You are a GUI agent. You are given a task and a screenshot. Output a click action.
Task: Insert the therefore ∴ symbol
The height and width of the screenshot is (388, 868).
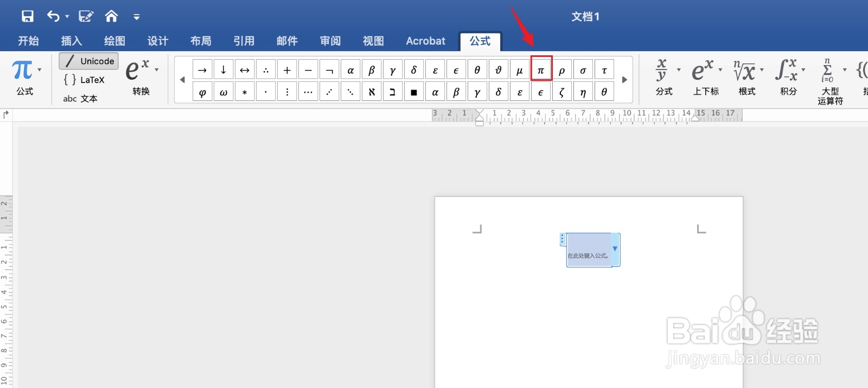266,70
